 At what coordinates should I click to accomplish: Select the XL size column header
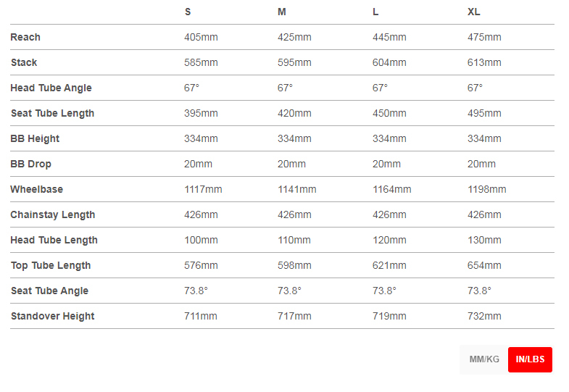pos(474,12)
